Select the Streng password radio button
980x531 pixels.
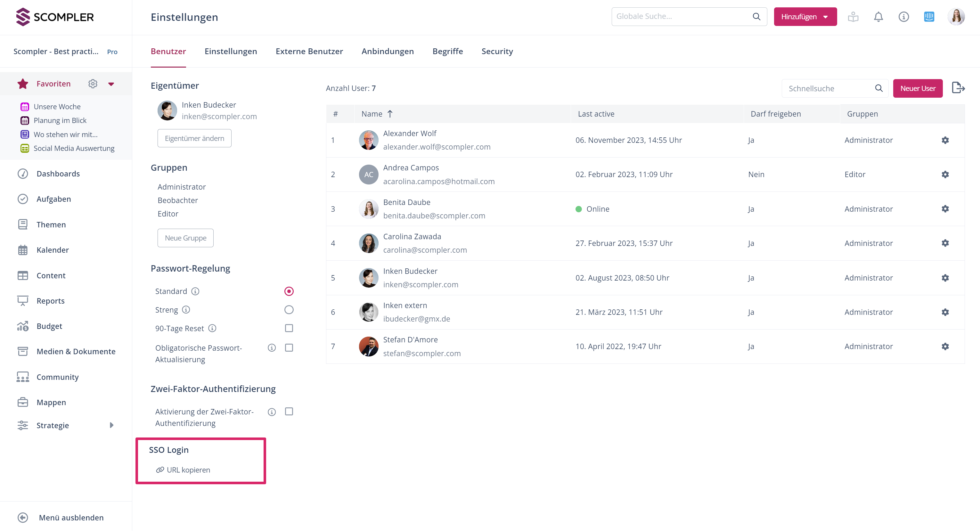pos(289,310)
